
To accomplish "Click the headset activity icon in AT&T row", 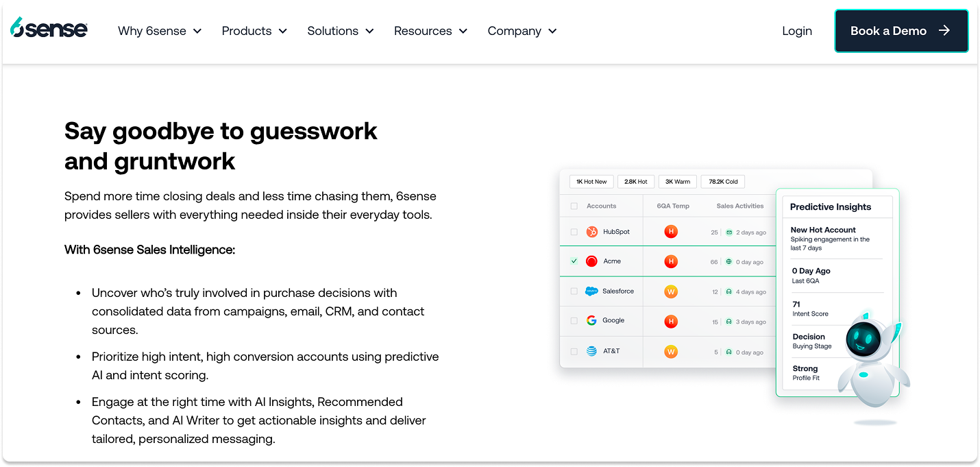I will click(x=729, y=352).
